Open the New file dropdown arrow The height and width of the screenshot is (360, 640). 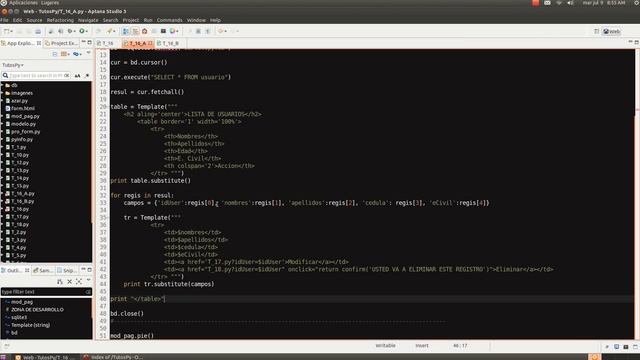(11, 31)
